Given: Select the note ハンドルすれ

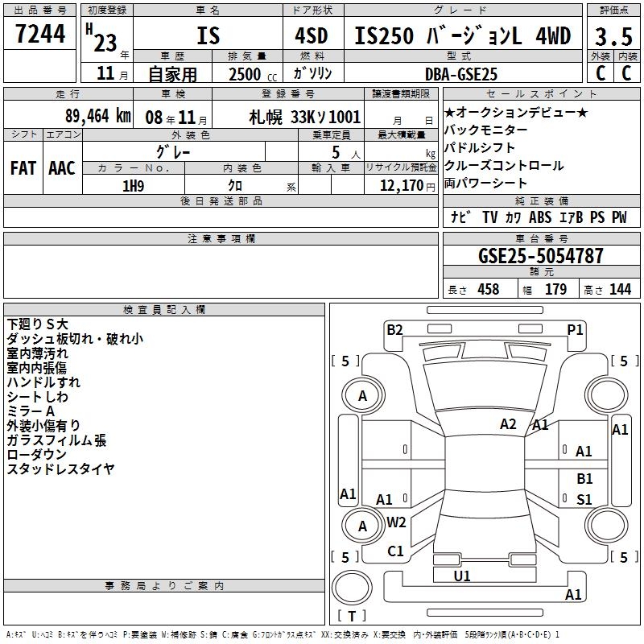Looking at the screenshot, I should point(43,382).
